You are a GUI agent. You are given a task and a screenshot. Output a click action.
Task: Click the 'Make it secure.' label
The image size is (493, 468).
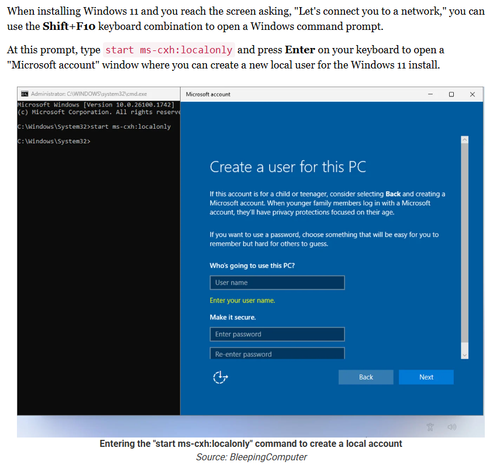(x=233, y=317)
